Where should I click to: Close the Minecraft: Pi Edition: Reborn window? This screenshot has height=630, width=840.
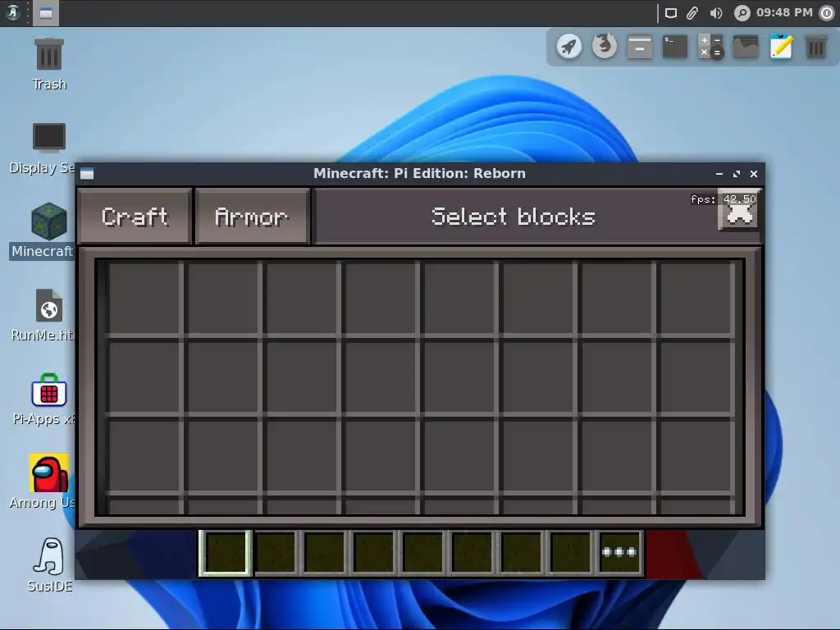click(x=754, y=174)
